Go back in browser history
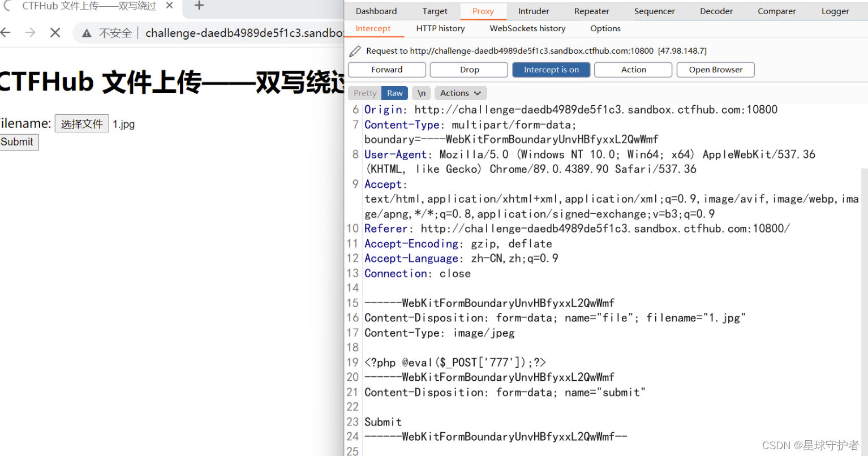Viewport: 868px width, 456px height. pyautogui.click(x=6, y=33)
